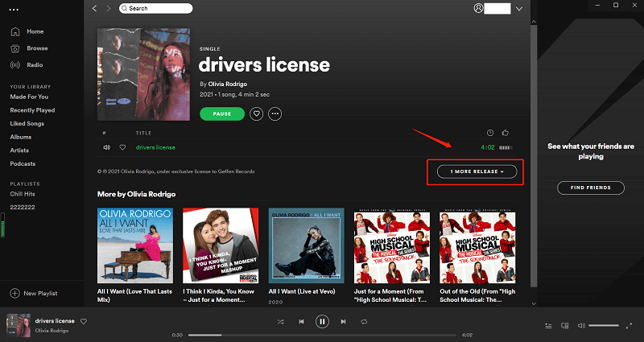Open full screen view icon

pos(629,326)
